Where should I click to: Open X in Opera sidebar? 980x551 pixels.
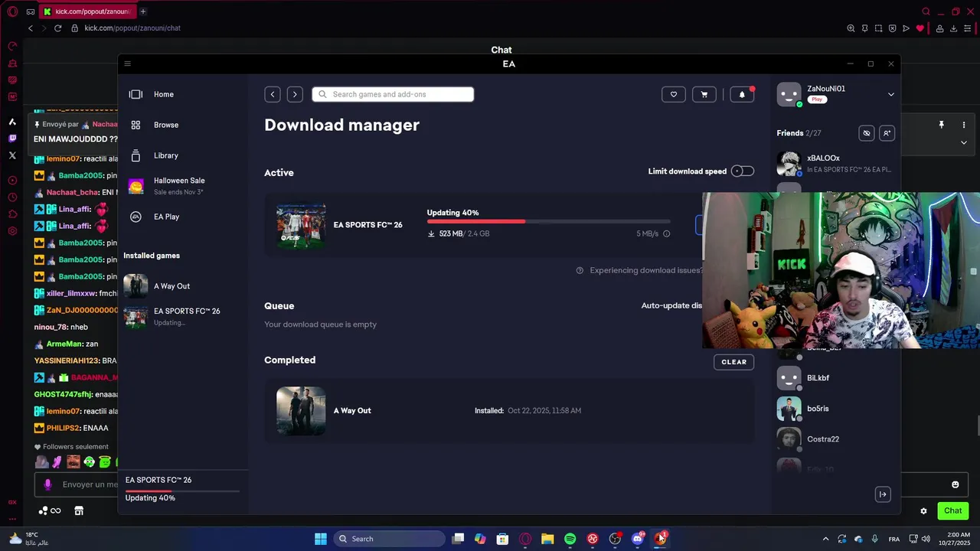tap(12, 155)
